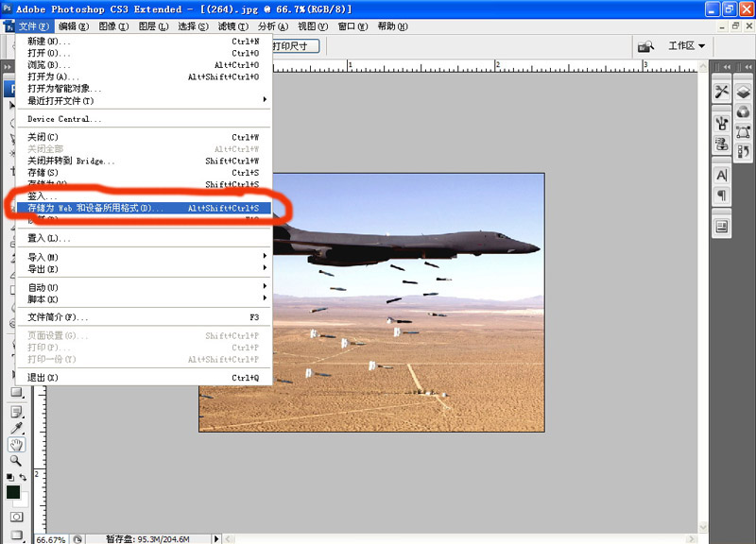Open the 工作区 workspace dropdown

687,45
